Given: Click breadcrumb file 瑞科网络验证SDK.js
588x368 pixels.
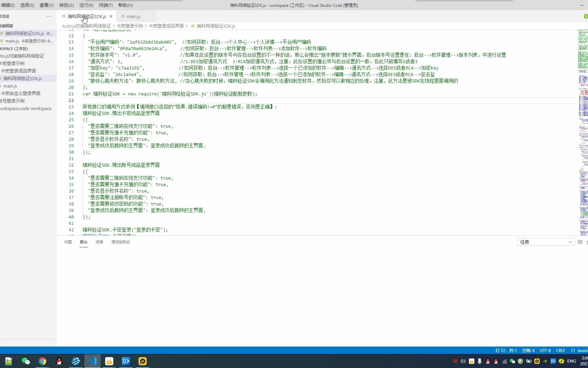Looking at the screenshot, I should [x=216, y=26].
